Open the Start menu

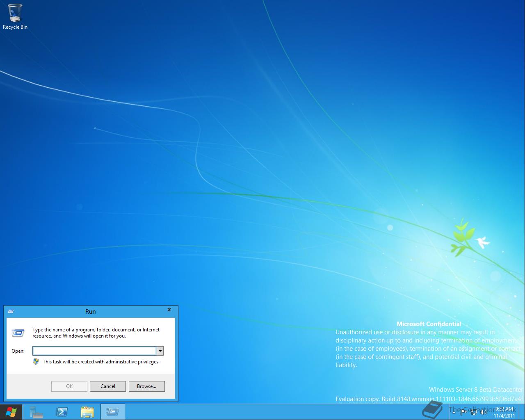11,412
